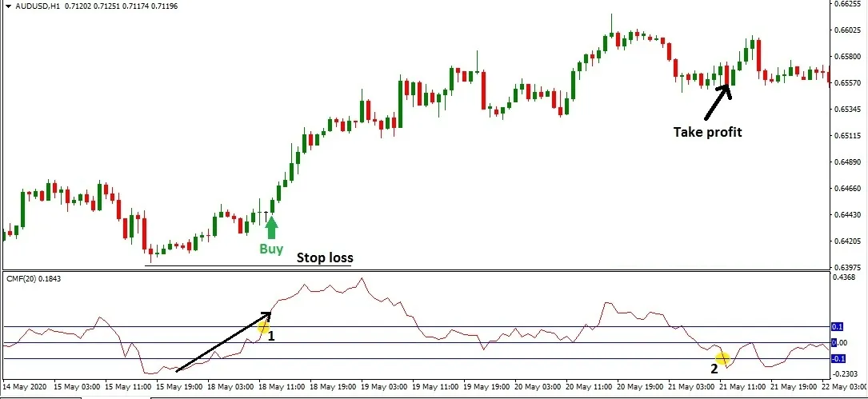Click the 15 May 03:00 time label
The image size is (868, 399).
(x=76, y=385)
